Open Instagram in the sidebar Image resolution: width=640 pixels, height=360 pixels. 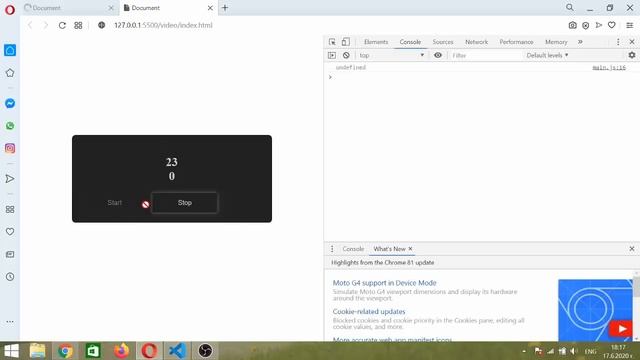(x=10, y=148)
